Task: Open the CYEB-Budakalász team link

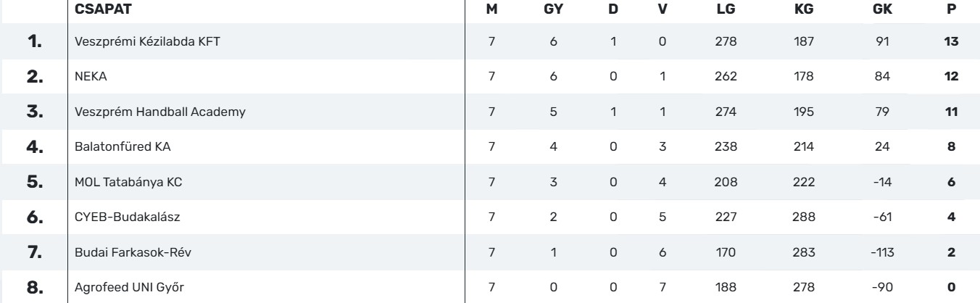Action: click(x=120, y=217)
